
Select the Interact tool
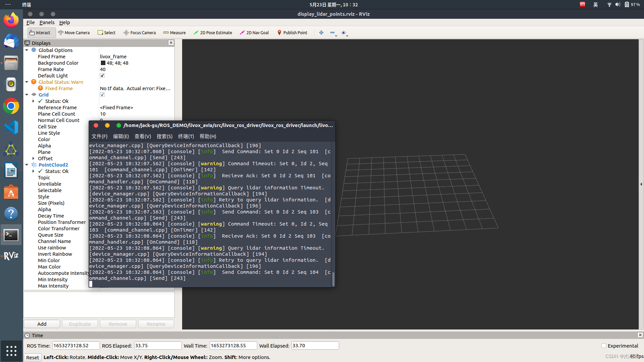coord(39,33)
